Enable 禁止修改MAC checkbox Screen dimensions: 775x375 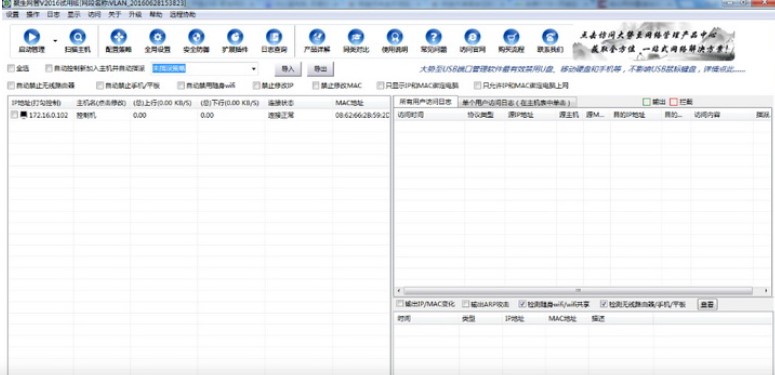tap(315, 85)
